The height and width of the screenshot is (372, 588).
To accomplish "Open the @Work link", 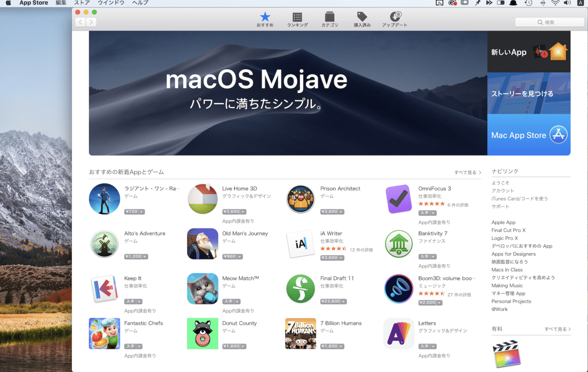I will pos(499,309).
